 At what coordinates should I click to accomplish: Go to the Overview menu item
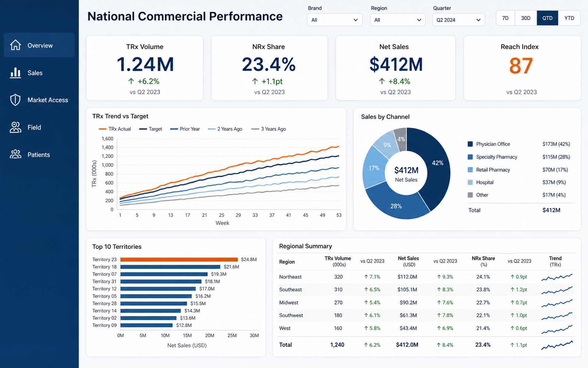tap(39, 45)
